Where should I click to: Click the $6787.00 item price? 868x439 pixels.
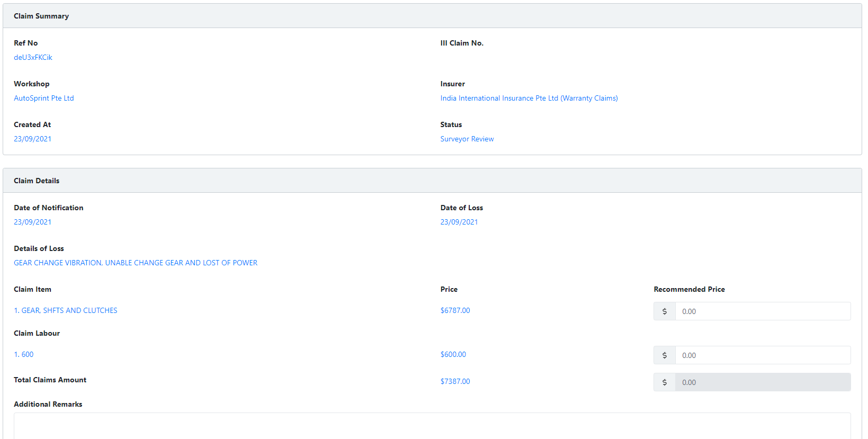point(455,310)
